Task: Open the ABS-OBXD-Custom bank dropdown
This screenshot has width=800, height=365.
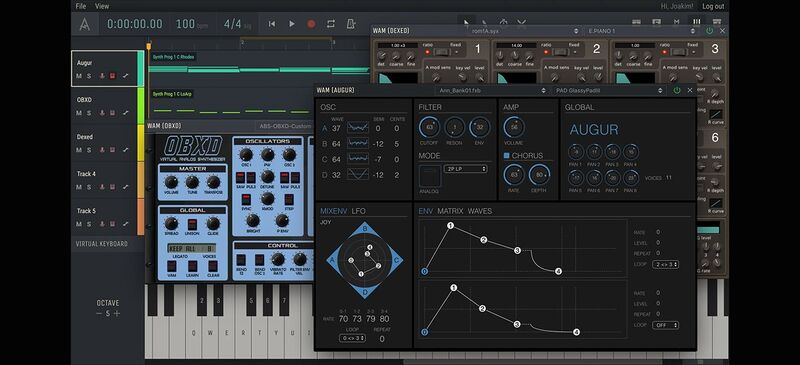Action: (x=284, y=126)
